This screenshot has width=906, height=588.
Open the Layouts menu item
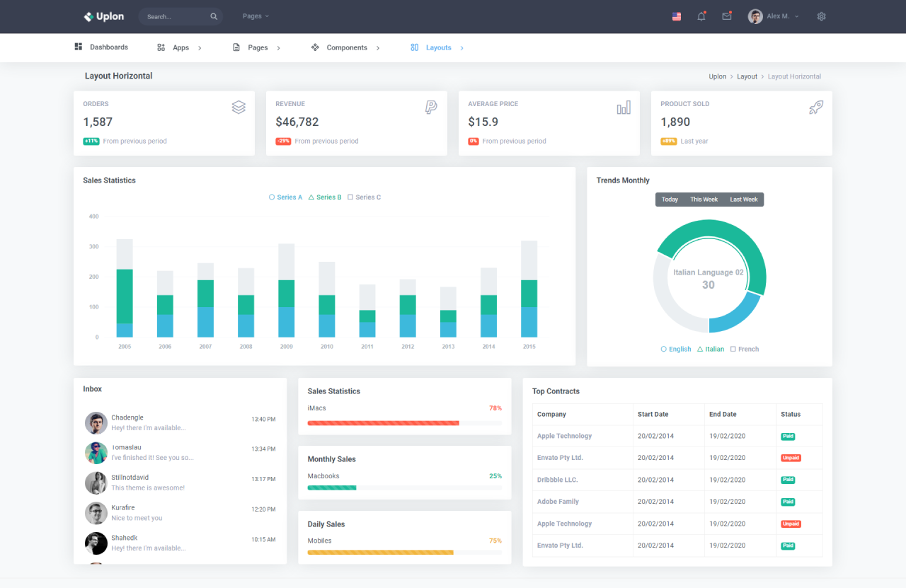click(x=437, y=47)
